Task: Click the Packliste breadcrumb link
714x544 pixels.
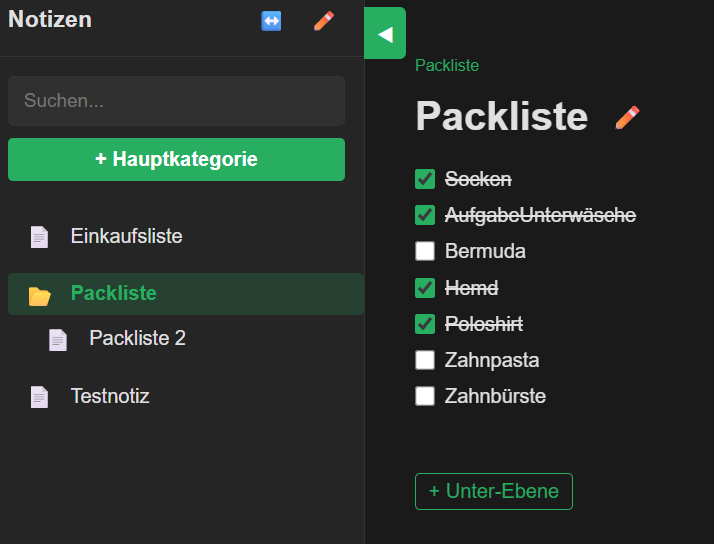Action: pos(447,66)
